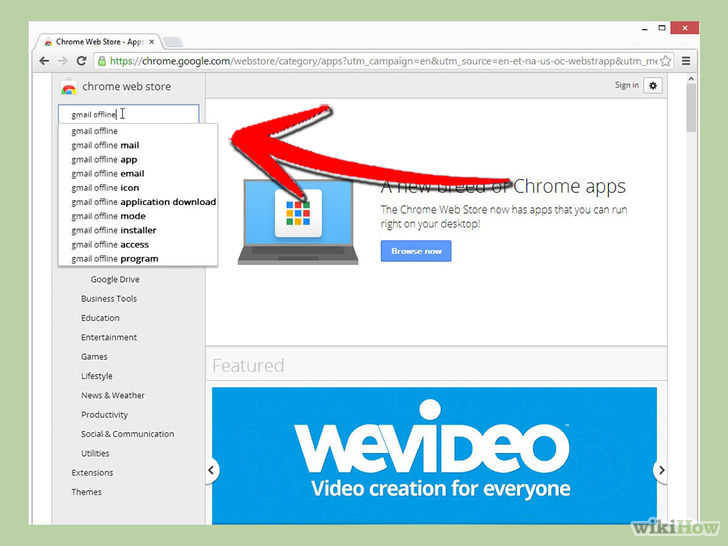The height and width of the screenshot is (546, 728).
Task: Go to the Extensions section
Action: [x=92, y=473]
